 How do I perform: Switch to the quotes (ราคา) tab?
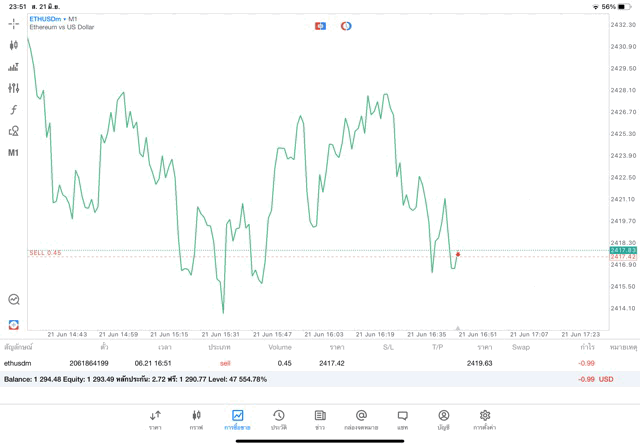[155, 419]
